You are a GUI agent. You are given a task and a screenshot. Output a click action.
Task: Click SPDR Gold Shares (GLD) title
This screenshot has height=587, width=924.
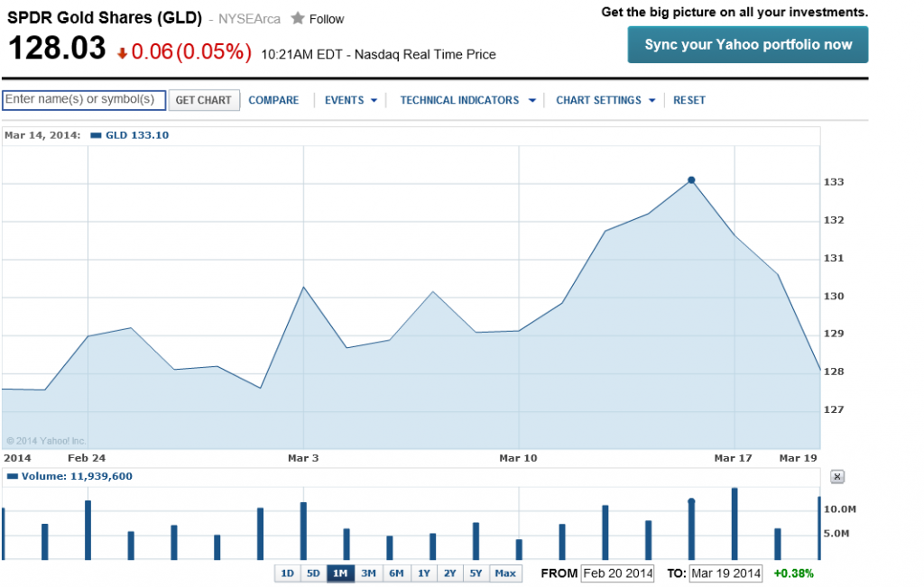click(105, 17)
